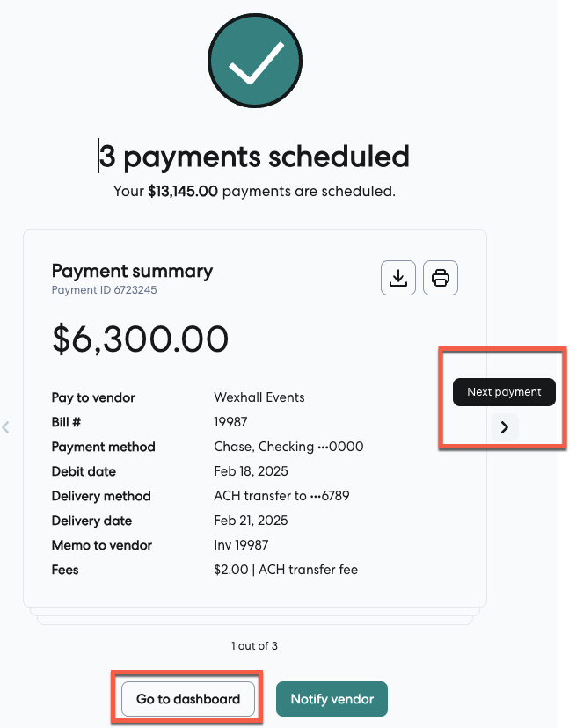Select the $13,145.00 total amount text
Screen dimensions: 576x728
click(183, 190)
